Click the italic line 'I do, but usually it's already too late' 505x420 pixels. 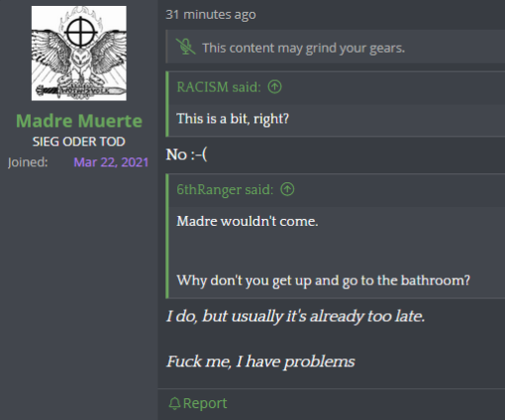295,316
